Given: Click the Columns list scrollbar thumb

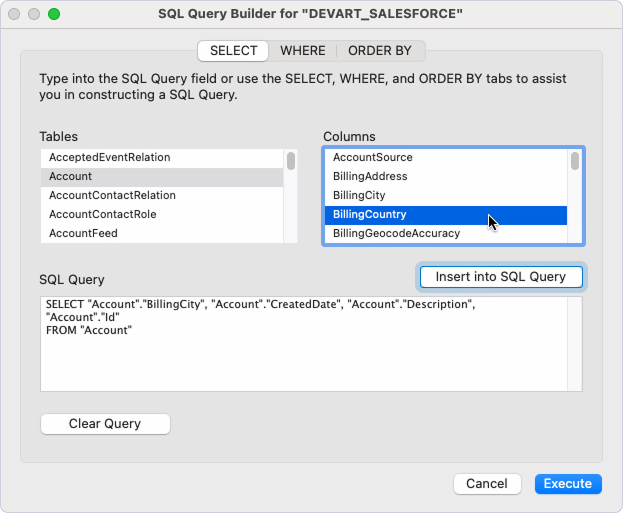Looking at the screenshot, I should point(575,161).
